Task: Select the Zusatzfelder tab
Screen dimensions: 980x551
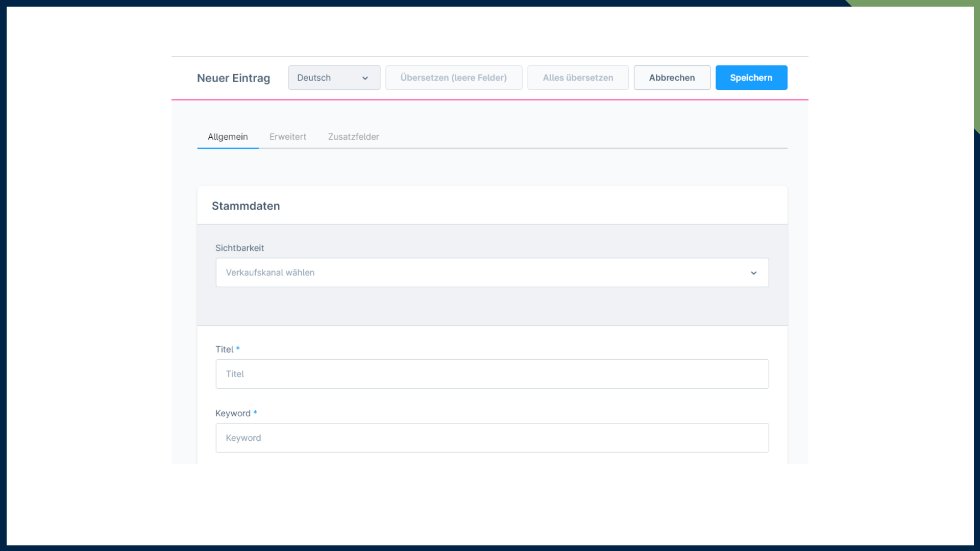Action: click(x=353, y=137)
